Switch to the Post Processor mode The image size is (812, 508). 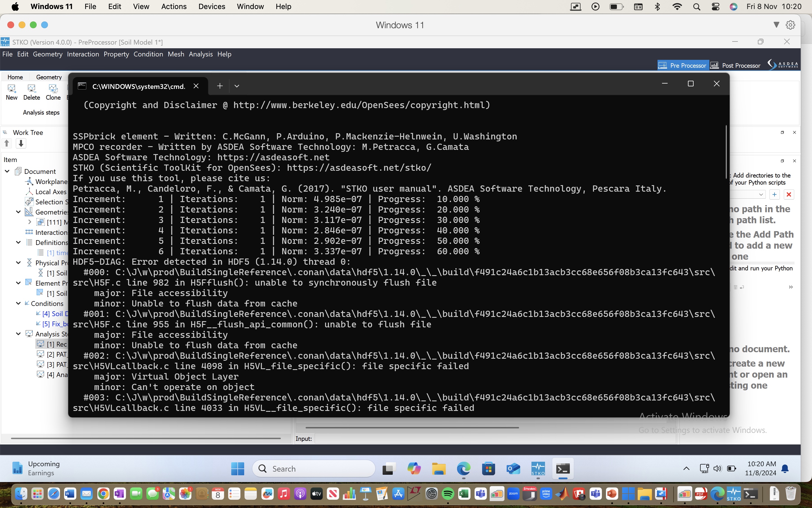[x=736, y=65]
